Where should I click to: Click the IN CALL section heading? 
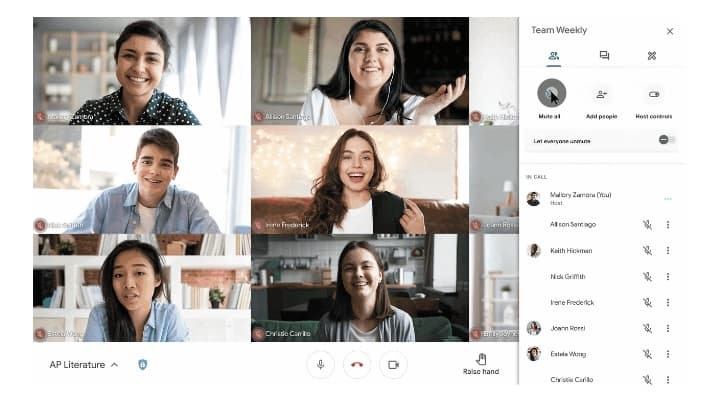536,177
